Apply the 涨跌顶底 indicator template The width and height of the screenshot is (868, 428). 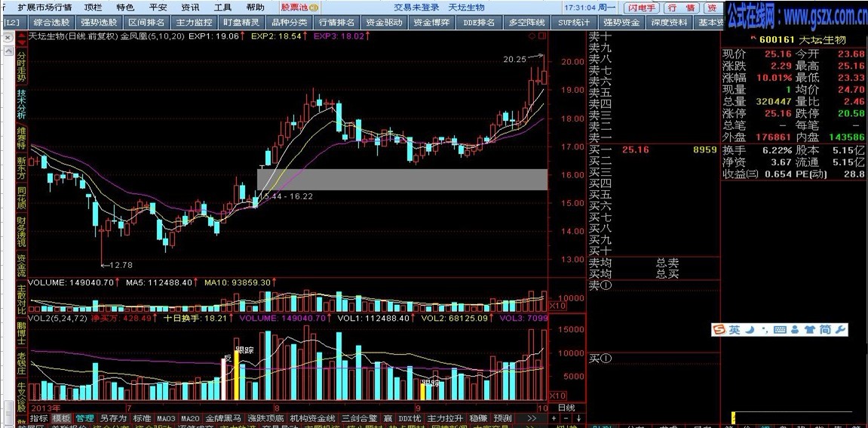click(x=266, y=418)
